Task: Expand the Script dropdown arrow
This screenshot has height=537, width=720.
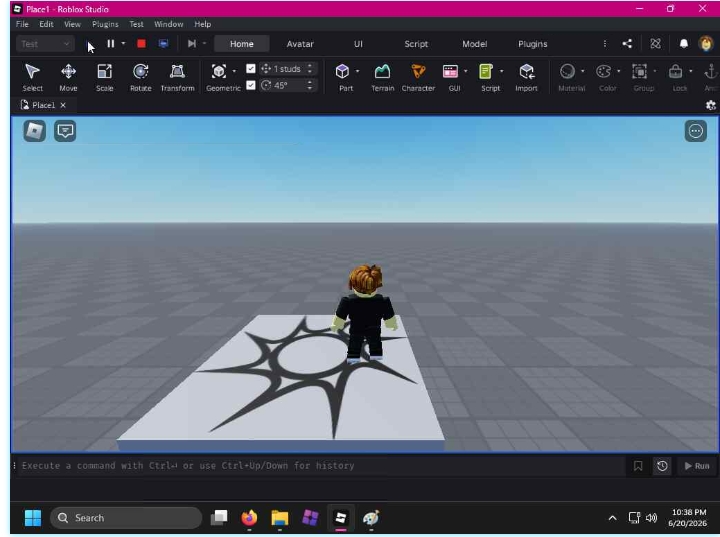Action: [501, 71]
